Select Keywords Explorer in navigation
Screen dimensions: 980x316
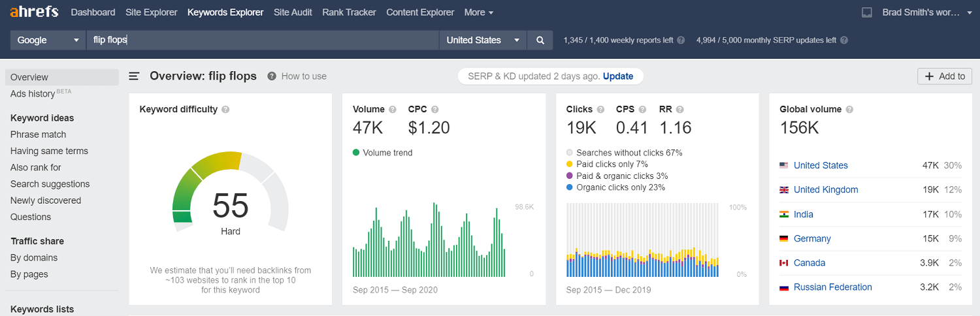pos(225,12)
